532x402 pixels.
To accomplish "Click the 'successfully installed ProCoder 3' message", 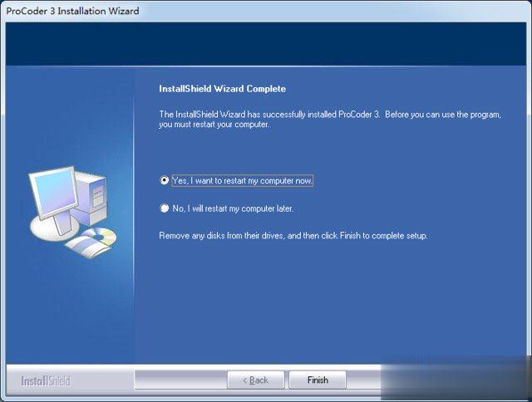I will point(330,120).
